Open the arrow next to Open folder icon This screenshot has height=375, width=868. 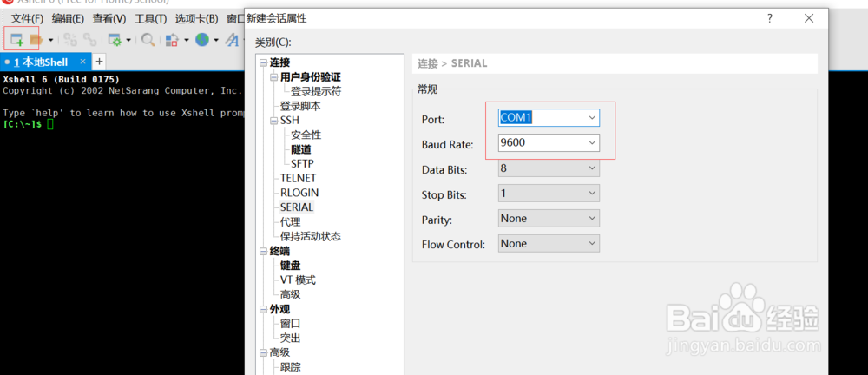51,40
